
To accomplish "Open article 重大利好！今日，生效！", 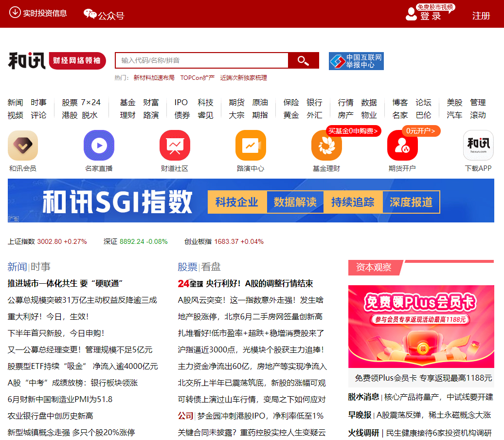I will click(x=48, y=317).
